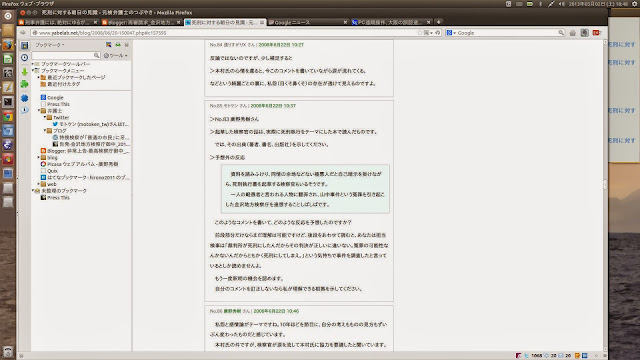Open the sidebar Downloads green arrow icon

pyautogui.click(x=24, y=71)
